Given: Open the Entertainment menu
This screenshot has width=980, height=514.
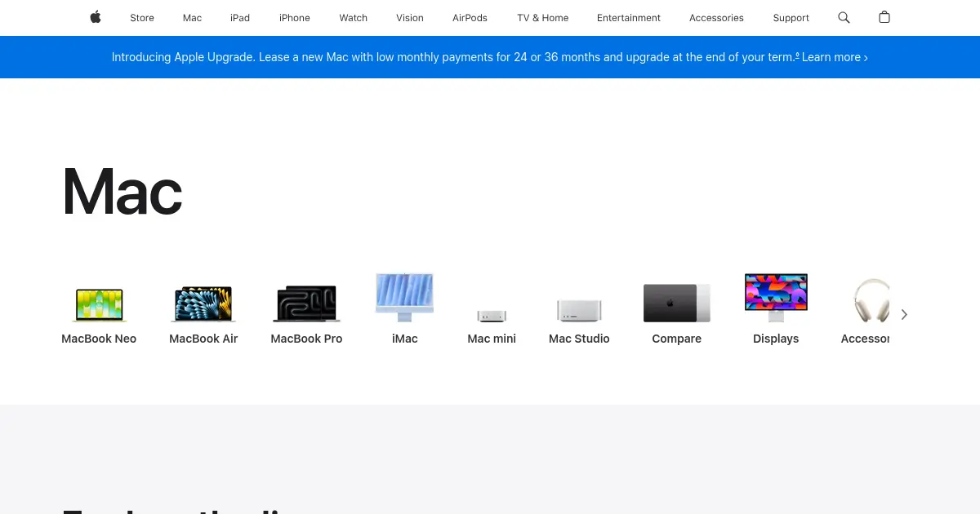Looking at the screenshot, I should [x=629, y=18].
